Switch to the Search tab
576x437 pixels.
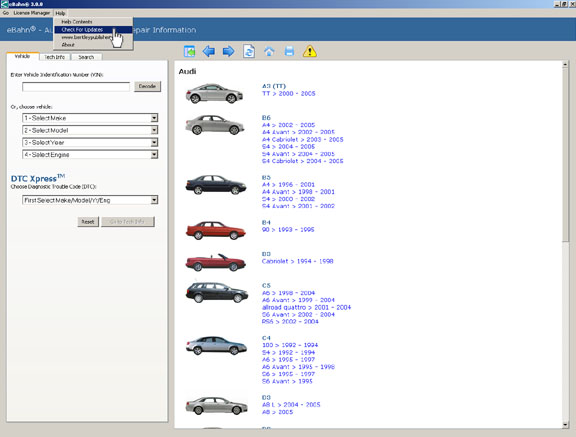[x=86, y=57]
